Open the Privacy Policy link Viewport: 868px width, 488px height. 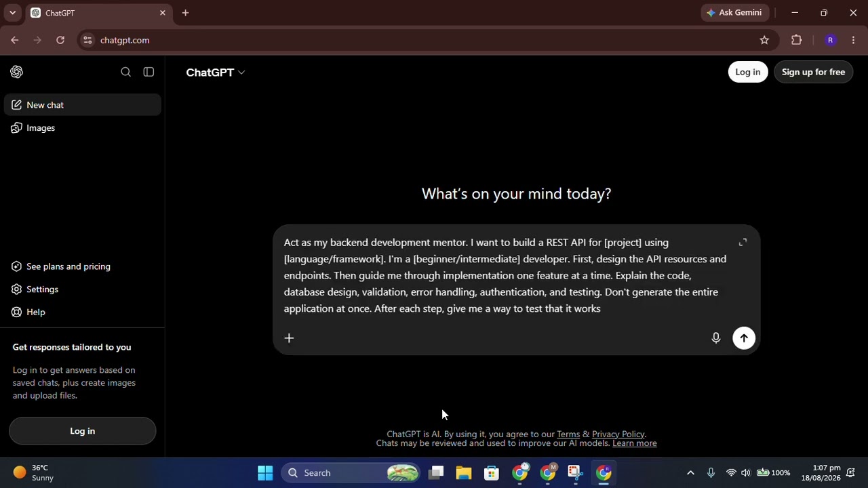(618, 434)
